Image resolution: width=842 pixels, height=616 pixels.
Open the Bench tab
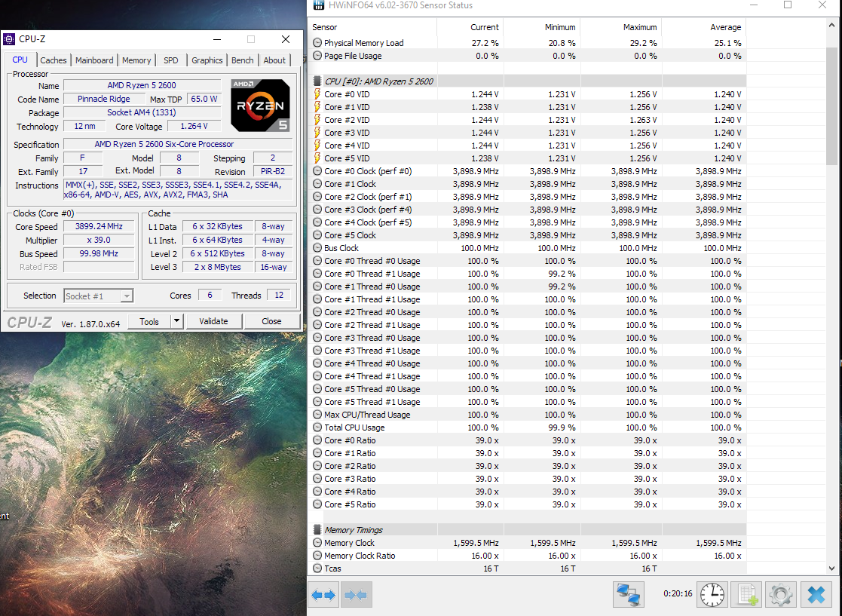point(242,60)
